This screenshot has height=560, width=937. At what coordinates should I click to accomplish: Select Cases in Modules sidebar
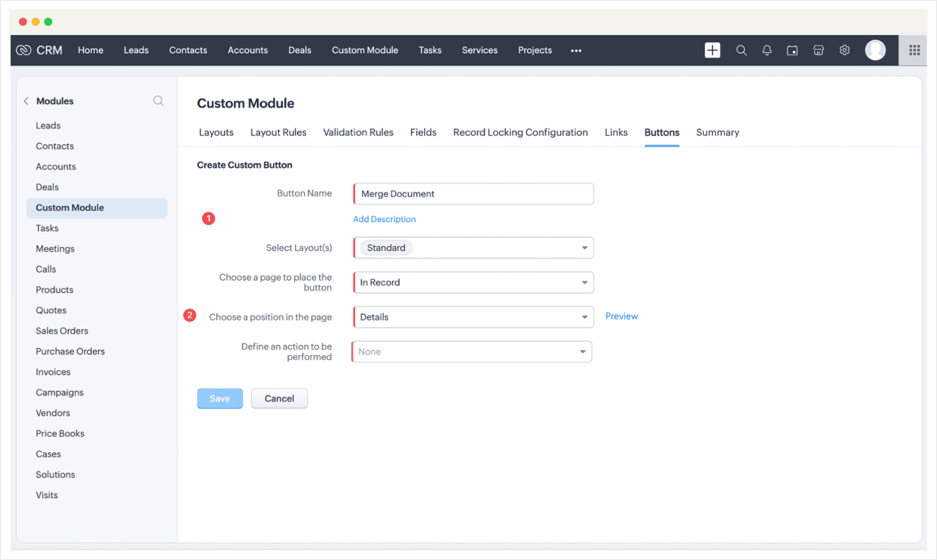(48, 454)
